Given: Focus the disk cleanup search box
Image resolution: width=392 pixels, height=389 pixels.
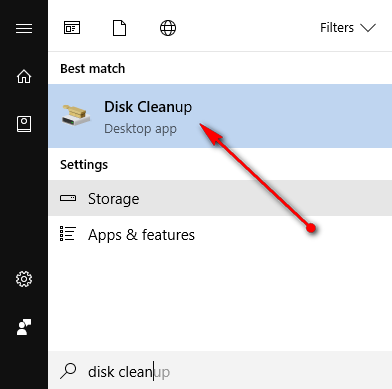Looking at the screenshot, I should (220, 371).
